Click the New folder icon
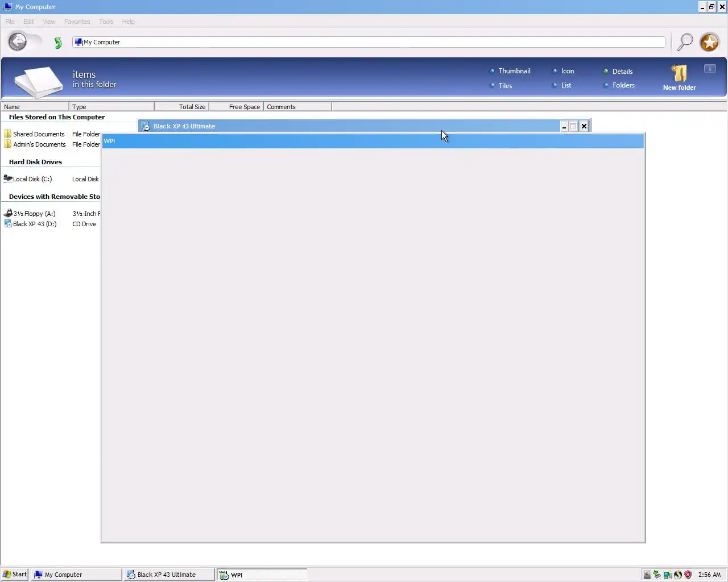Viewport: 728px width, 582px height. 679,73
